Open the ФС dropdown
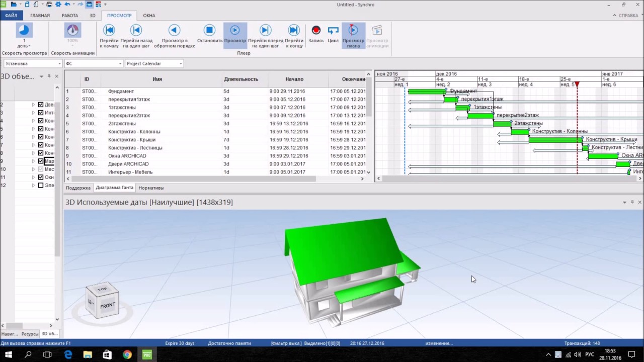The image size is (644, 362). (x=93, y=64)
